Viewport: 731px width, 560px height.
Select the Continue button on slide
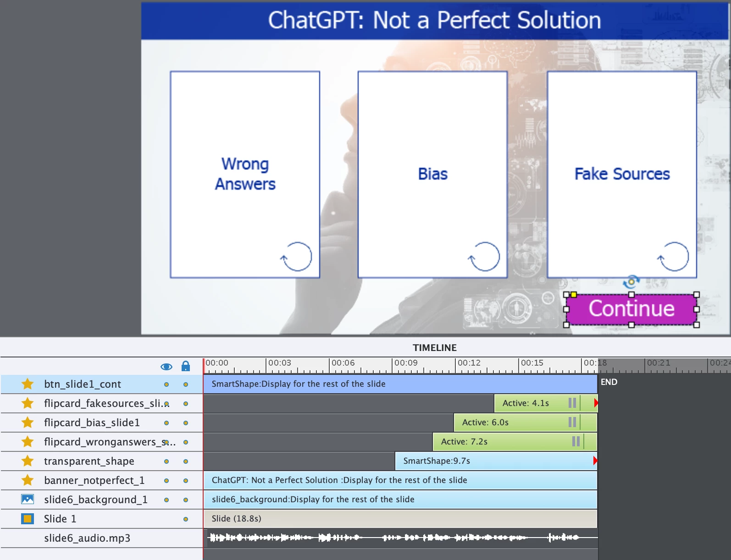point(631,309)
